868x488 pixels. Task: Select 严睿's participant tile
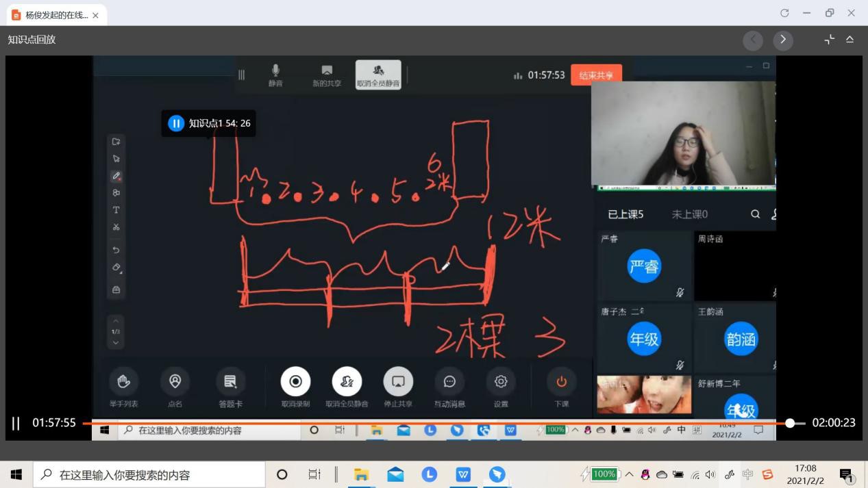coord(645,266)
